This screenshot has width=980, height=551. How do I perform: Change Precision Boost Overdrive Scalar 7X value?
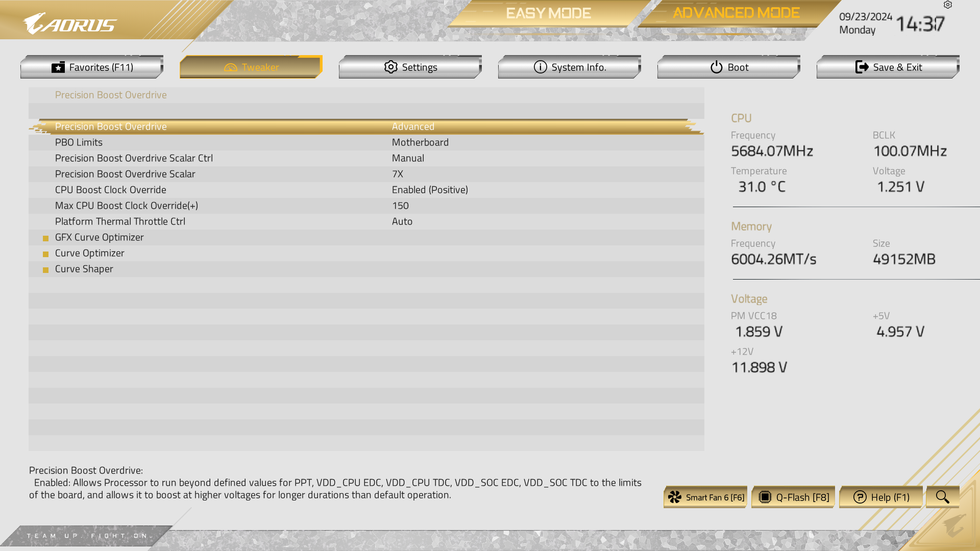398,174
